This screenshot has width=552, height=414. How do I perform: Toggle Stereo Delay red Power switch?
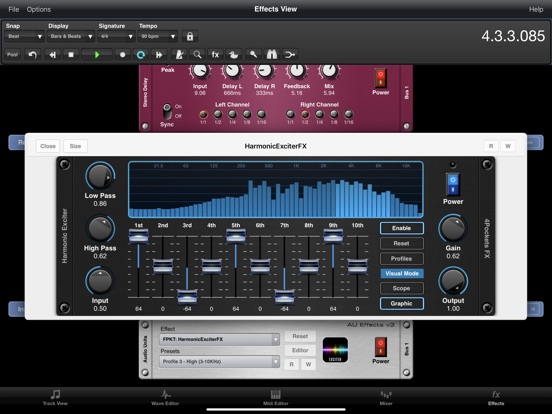(381, 78)
